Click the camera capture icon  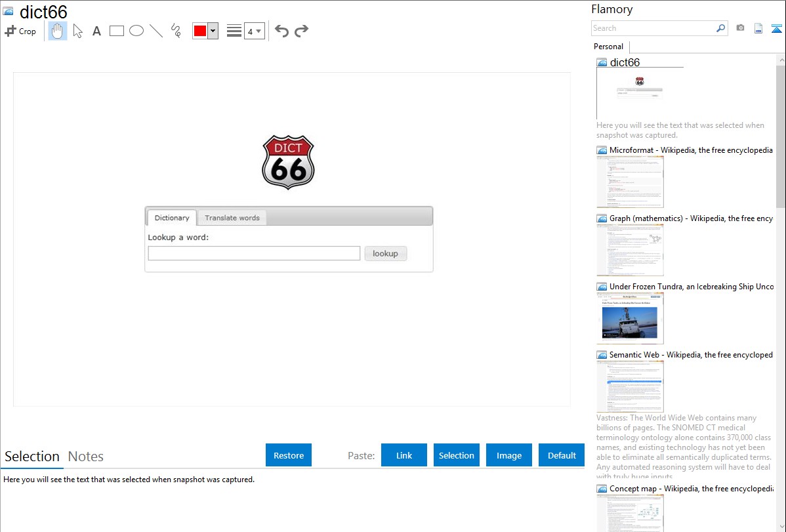[x=740, y=28]
